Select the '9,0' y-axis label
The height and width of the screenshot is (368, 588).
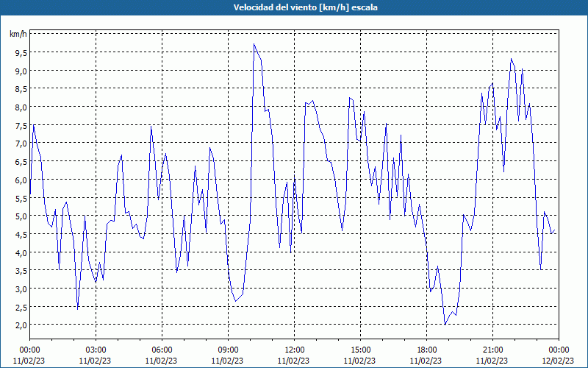tap(21, 71)
